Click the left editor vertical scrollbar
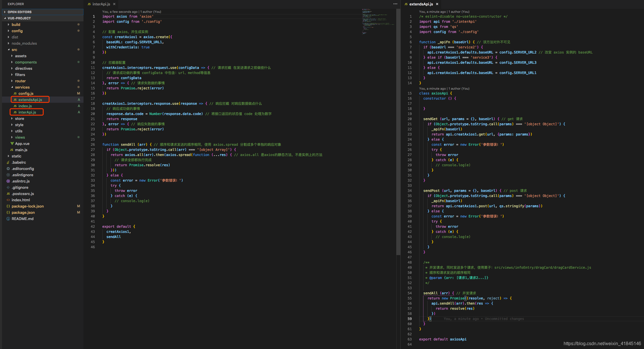The height and width of the screenshot is (349, 644). [398, 131]
